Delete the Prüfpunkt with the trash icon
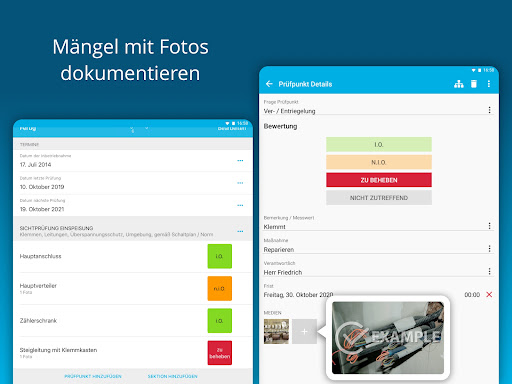Screen dimensions: 512x384 coord(474,84)
